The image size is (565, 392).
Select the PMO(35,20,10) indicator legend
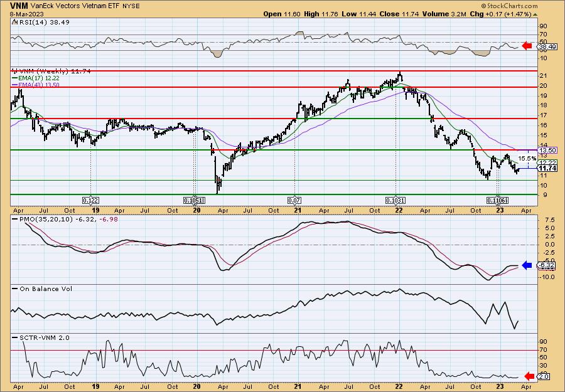[65, 220]
